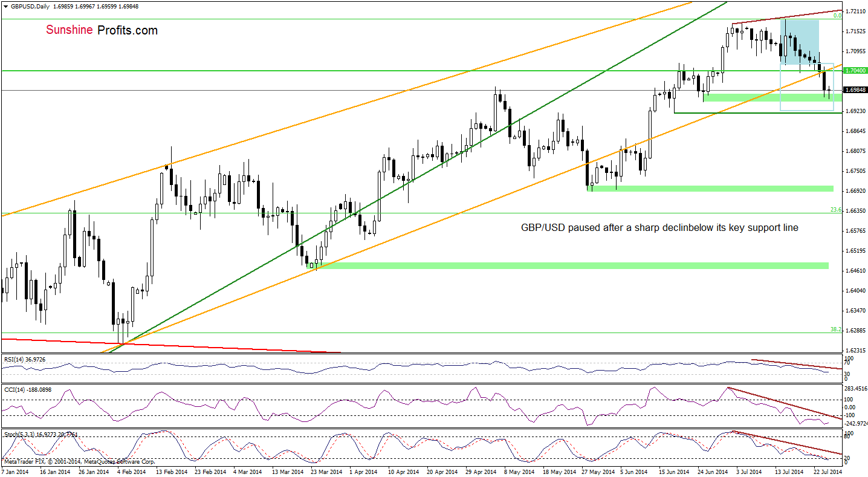This screenshot has height=477, width=868.
Task: Click the 7 Jan 2014 date label
Action: (16, 471)
